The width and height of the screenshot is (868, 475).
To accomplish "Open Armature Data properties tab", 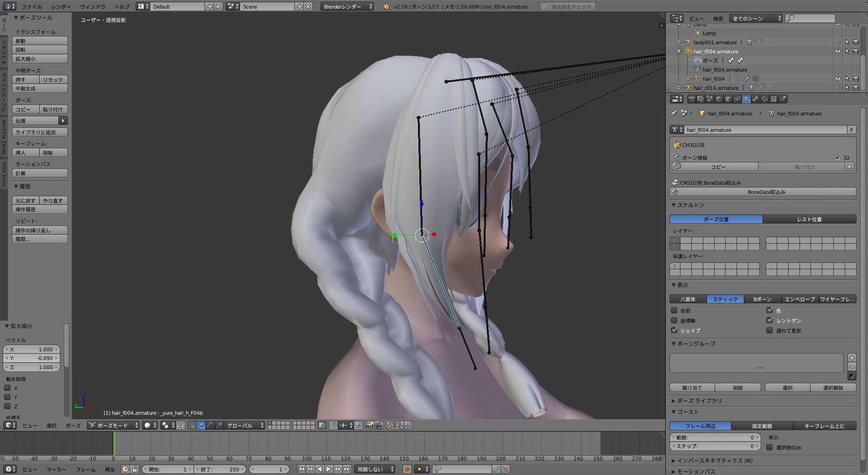I will click(746, 99).
